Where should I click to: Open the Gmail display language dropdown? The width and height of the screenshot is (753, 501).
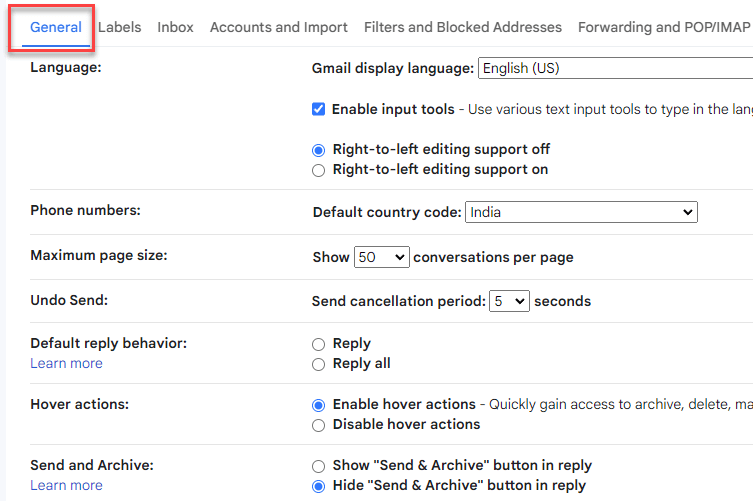coord(614,69)
